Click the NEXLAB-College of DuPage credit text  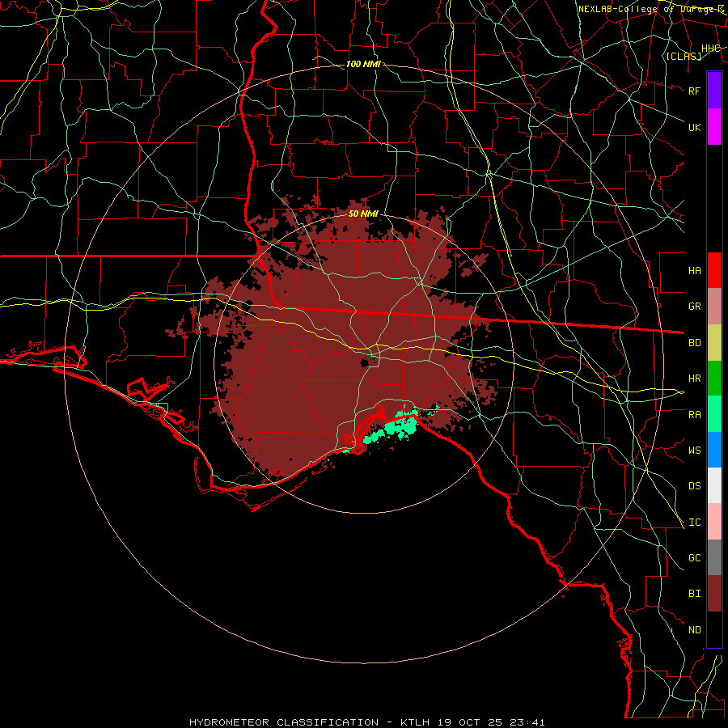(650, 9)
